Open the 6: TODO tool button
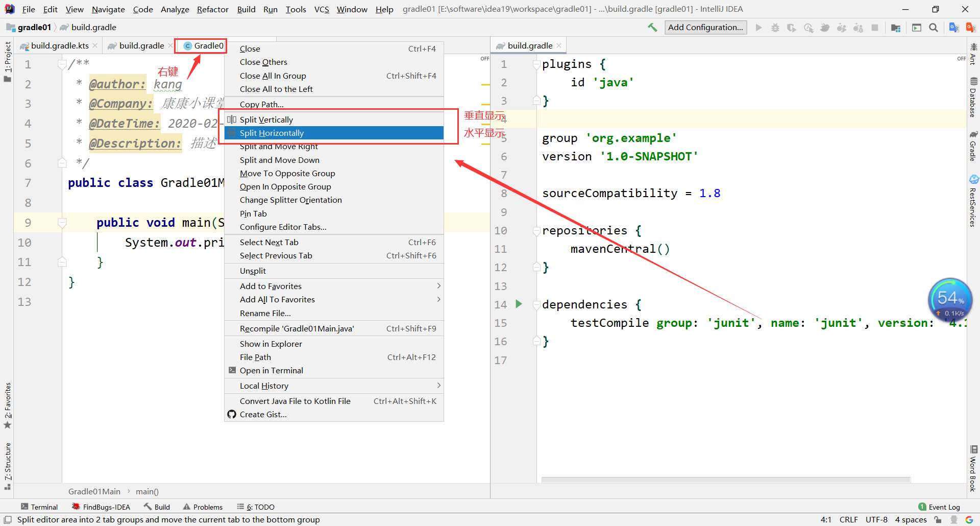This screenshot has width=980, height=526. click(256, 507)
